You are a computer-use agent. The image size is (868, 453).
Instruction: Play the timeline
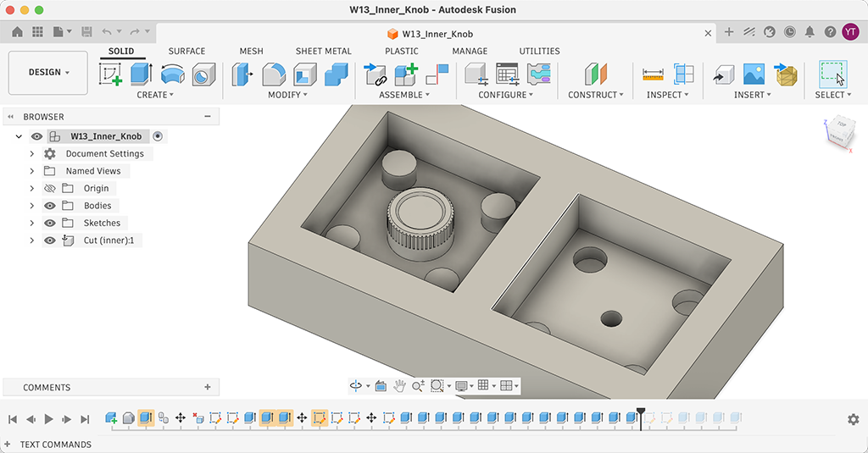click(x=48, y=418)
